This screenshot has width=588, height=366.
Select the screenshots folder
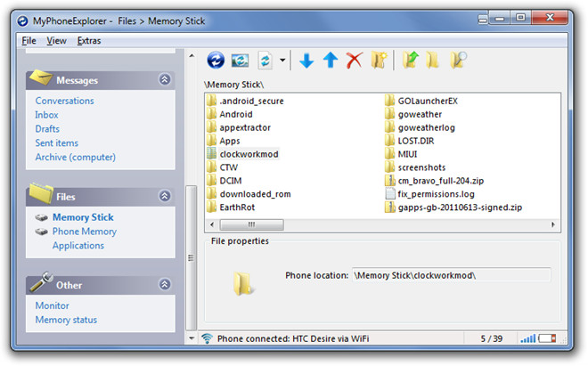415,167
